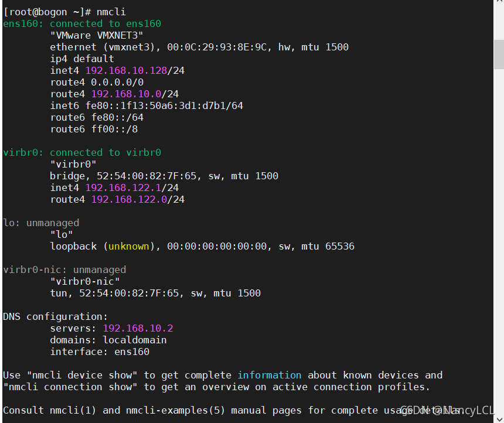The width and height of the screenshot is (504, 423).
Task: Click the 'interface: ens160' line
Action: [100, 352]
